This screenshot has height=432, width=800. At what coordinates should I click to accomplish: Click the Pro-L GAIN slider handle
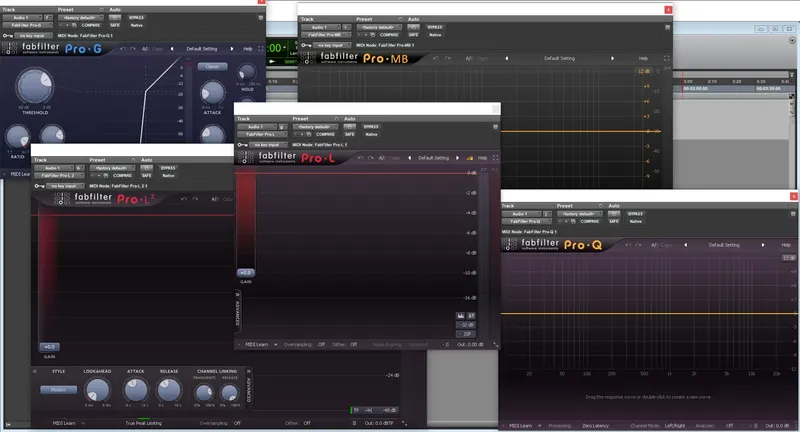click(x=245, y=272)
